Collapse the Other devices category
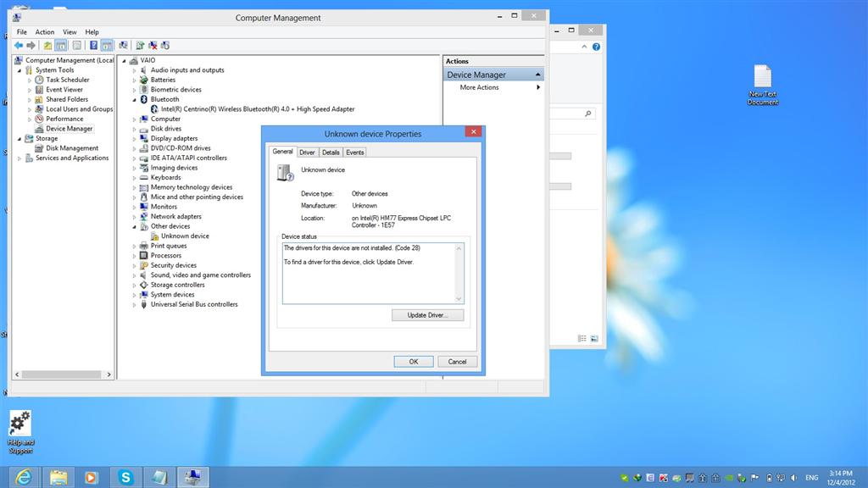Image resolution: width=868 pixels, height=488 pixels. tap(134, 227)
